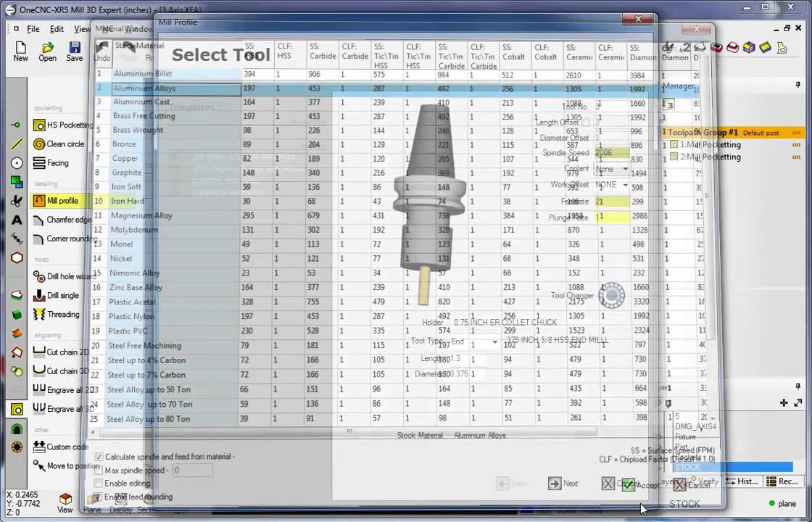
Task: Select the Cut chain 3D operation
Action: coord(62,370)
